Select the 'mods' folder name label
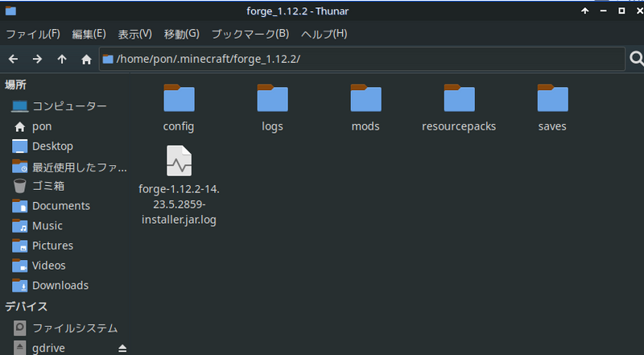Viewport: 644px width, 355px height. point(365,126)
